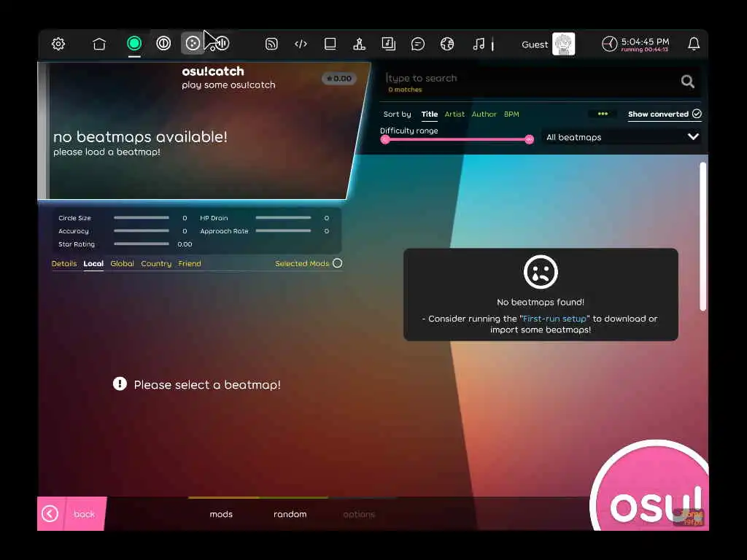Viewport: 747px width, 560px height.
Task: Click the 'No beatmaps found!' message
Action: (541, 303)
